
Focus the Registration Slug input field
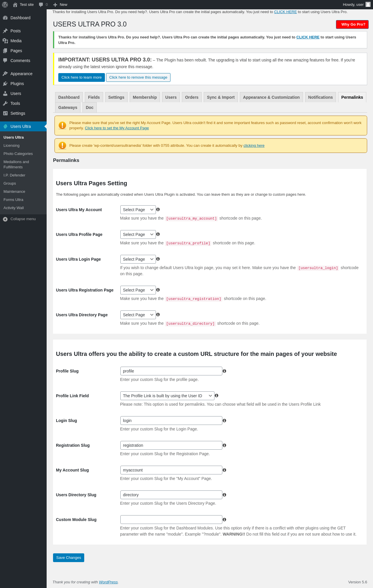pos(171,445)
